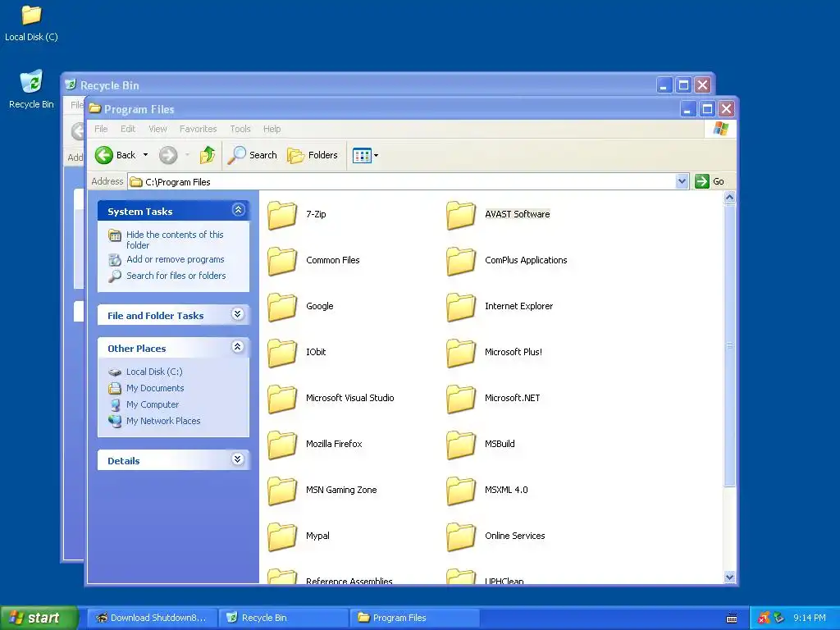840x630 pixels.
Task: Select the ComPlus Applications folder icon
Action: click(461, 261)
